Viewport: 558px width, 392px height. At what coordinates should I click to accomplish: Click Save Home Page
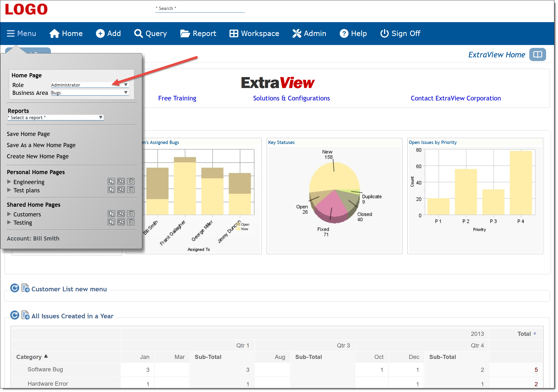click(28, 134)
